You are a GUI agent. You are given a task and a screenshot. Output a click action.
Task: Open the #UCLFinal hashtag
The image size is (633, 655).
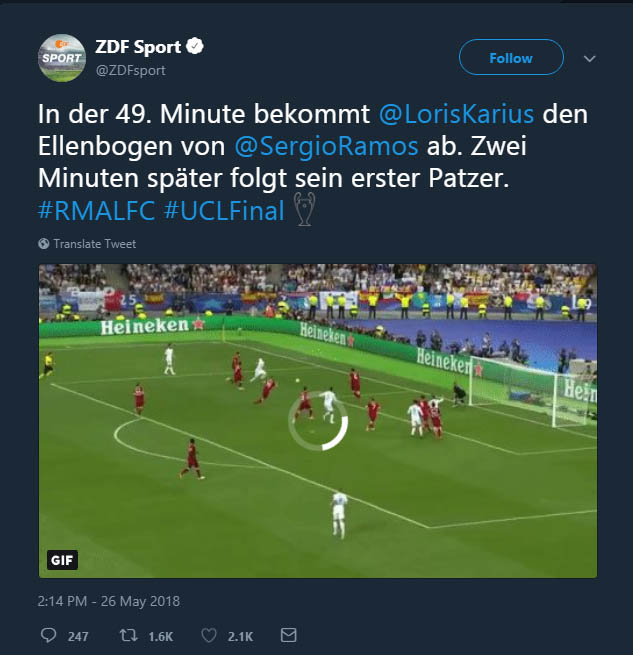[x=224, y=211]
